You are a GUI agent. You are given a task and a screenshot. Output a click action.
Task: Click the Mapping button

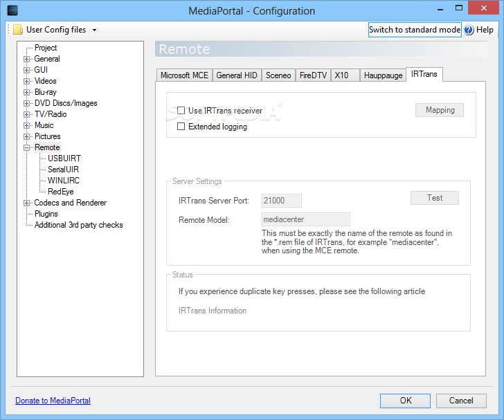[440, 110]
